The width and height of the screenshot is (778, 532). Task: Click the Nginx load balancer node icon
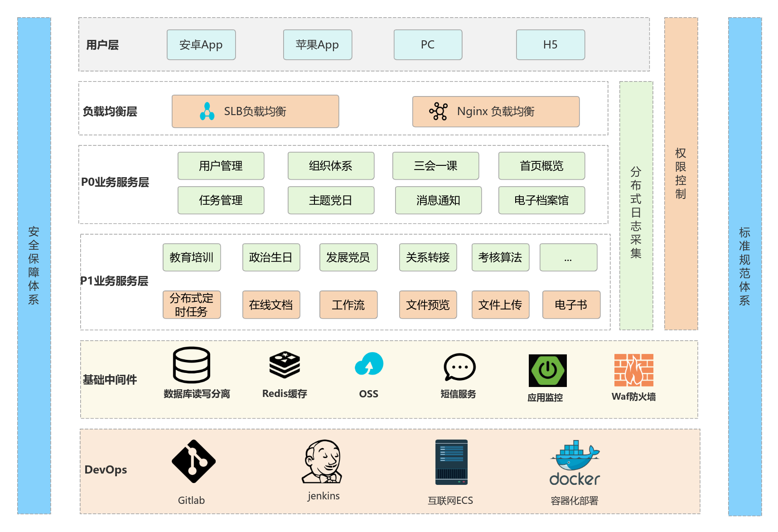(x=438, y=111)
